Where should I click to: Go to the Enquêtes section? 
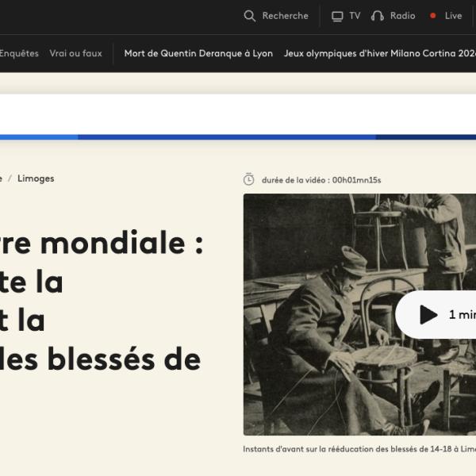click(x=19, y=53)
